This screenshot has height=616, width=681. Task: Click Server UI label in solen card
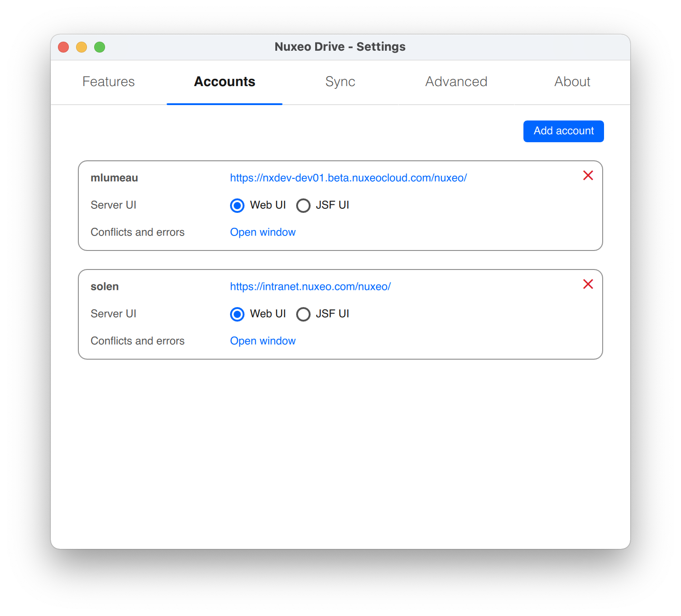tap(113, 314)
